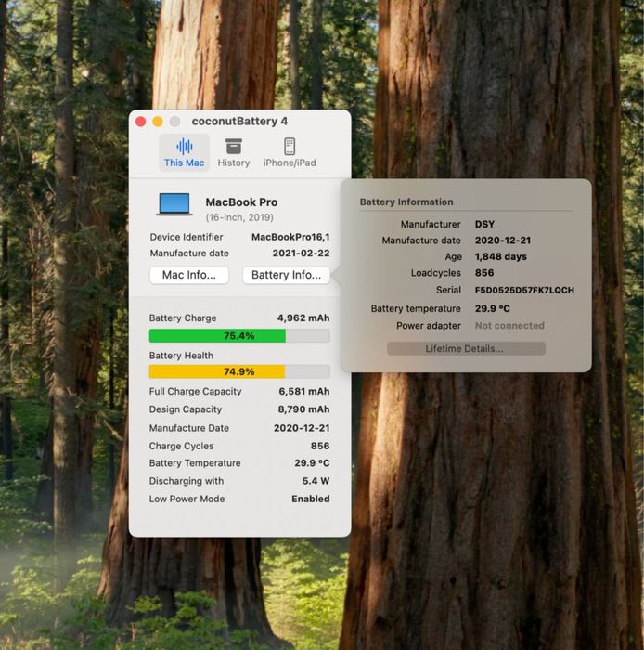The height and width of the screenshot is (650, 644).
Task: Click the Charge Cycles value 856
Action: [x=320, y=446]
